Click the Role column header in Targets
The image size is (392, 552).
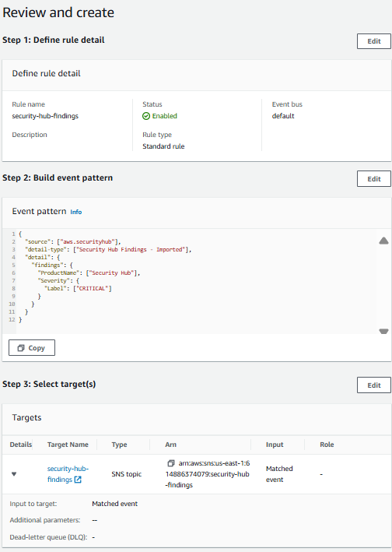[327, 445]
